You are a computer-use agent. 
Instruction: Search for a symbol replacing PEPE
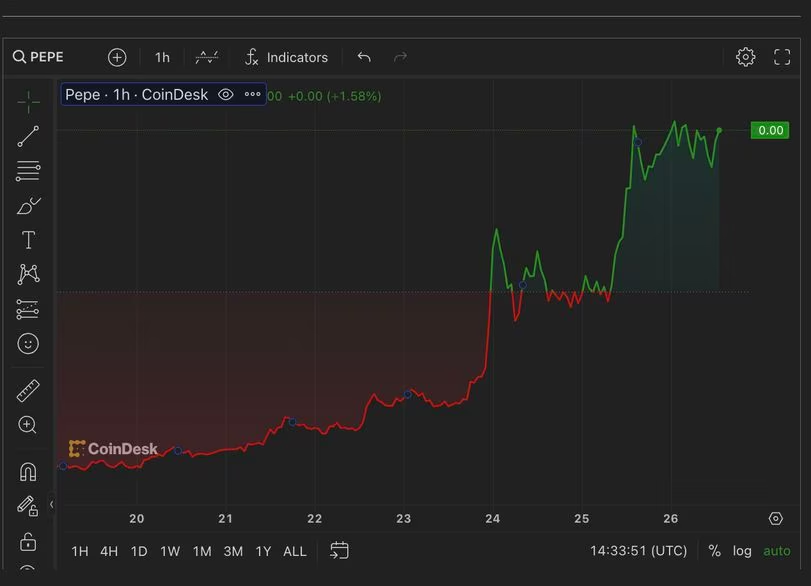[40, 57]
